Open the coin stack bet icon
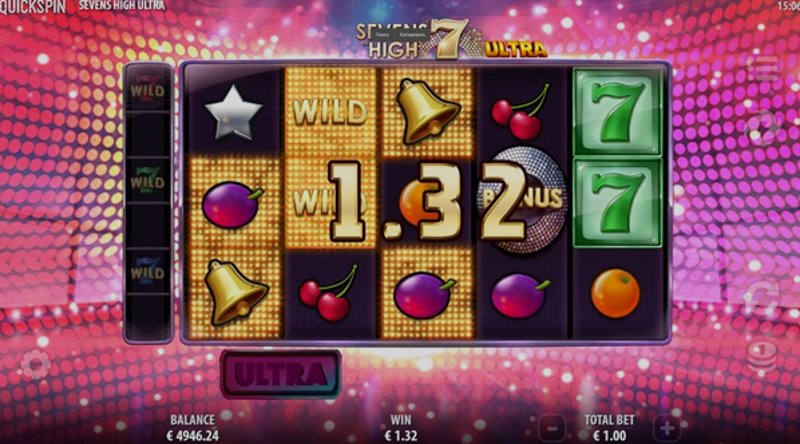 [x=762, y=356]
